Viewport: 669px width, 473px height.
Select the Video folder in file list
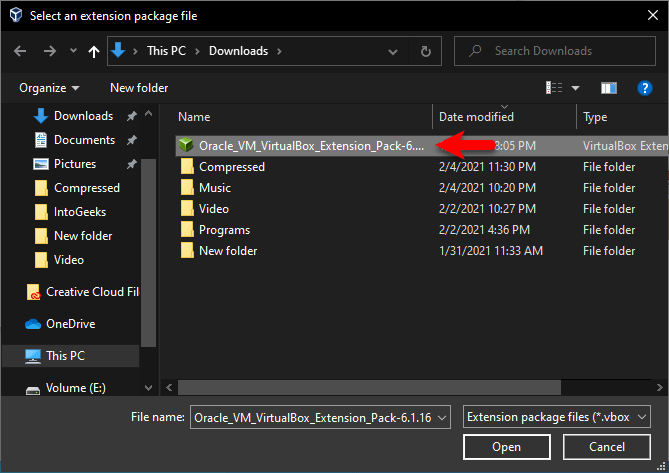tap(214, 209)
